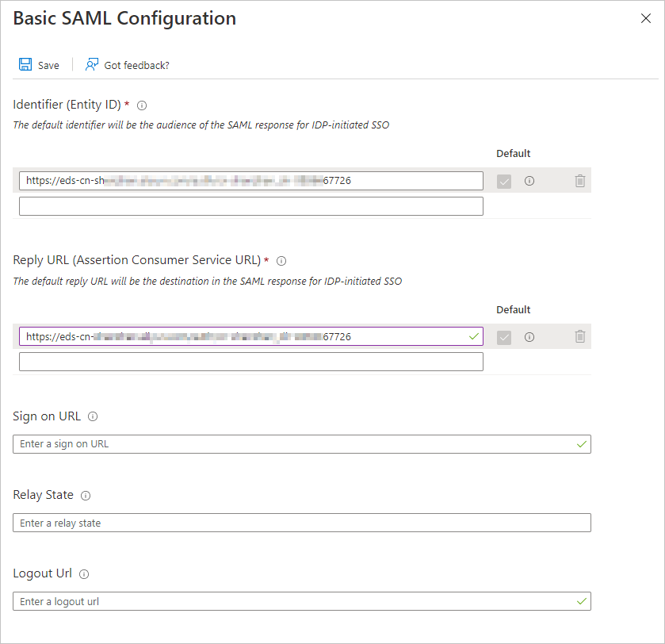
Task: Toggle the Identifier Default checkbox
Action: (504, 182)
